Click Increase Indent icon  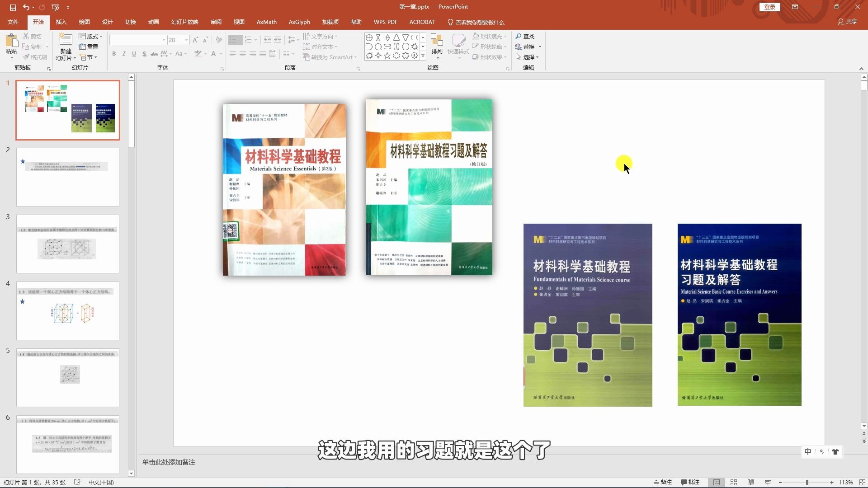coord(278,40)
